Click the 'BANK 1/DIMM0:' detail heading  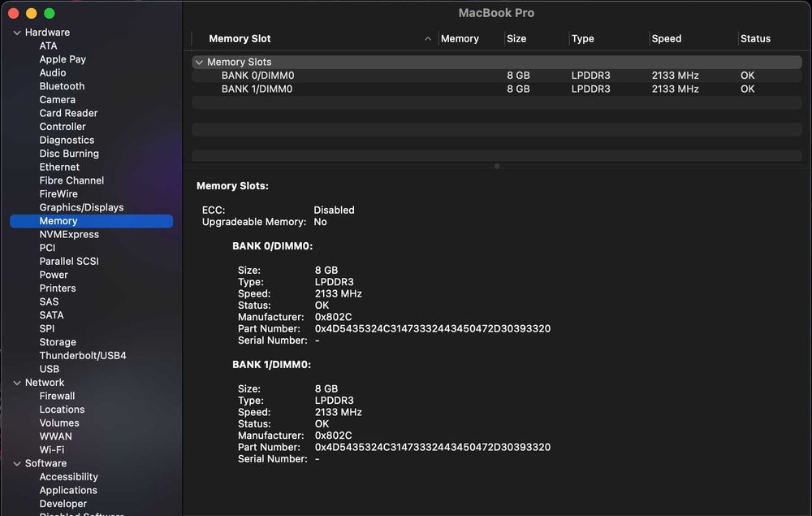[272, 365]
